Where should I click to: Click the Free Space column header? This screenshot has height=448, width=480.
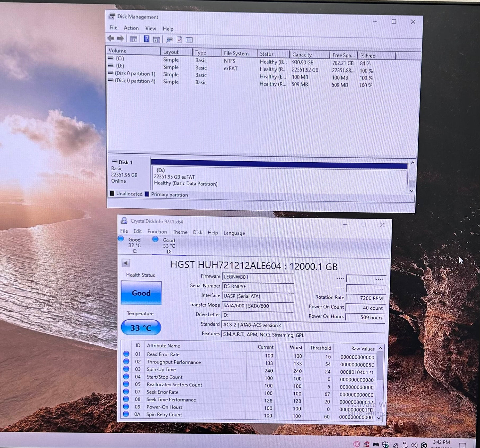click(343, 55)
